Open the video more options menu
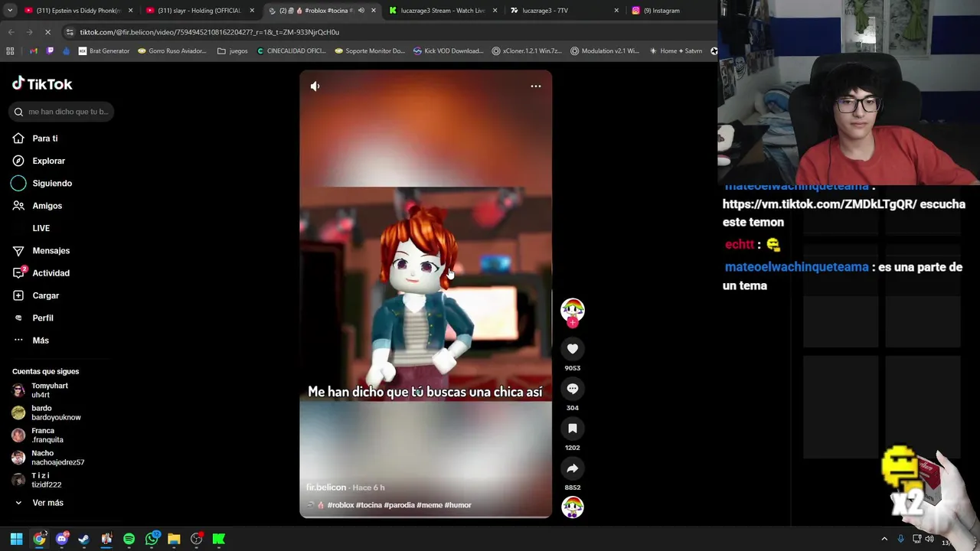 (536, 86)
